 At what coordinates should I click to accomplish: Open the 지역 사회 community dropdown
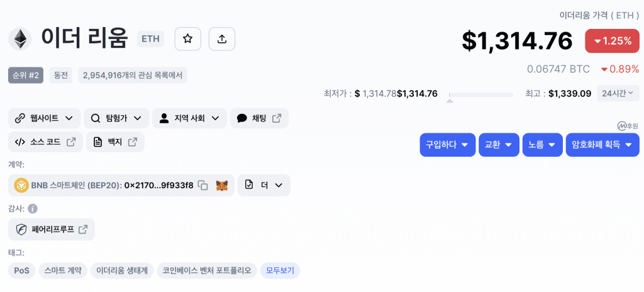point(189,118)
